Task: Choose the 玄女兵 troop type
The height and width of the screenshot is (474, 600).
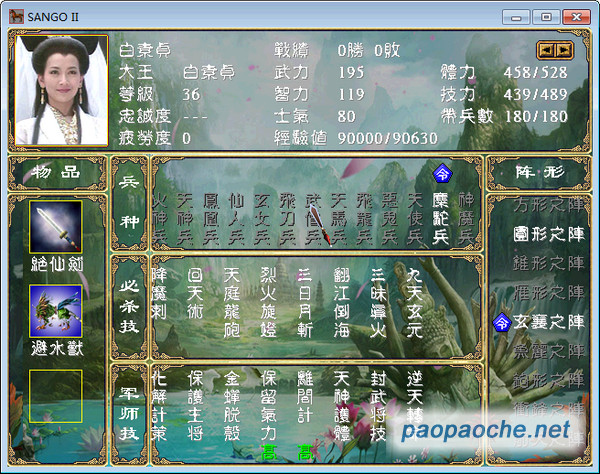Action: click(262, 219)
